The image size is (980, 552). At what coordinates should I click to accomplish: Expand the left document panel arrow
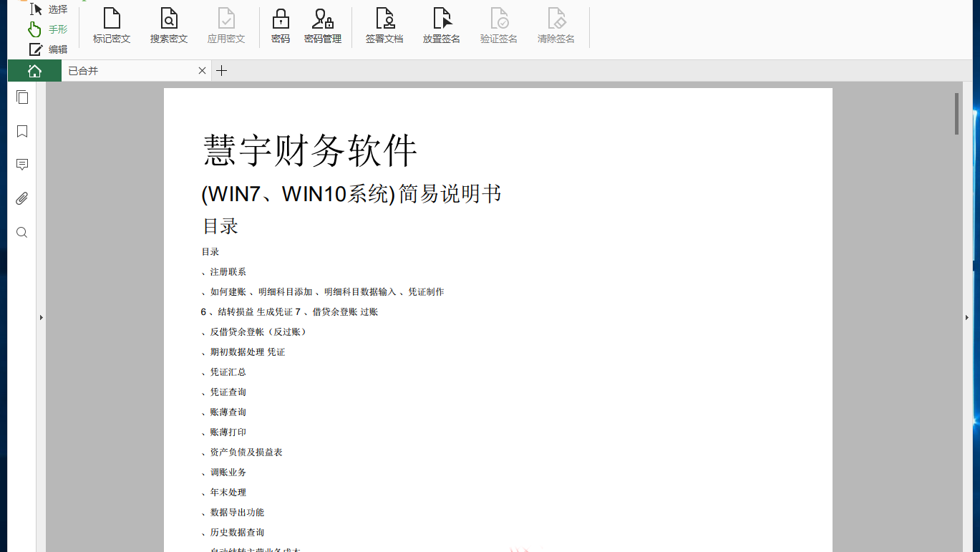pos(41,317)
